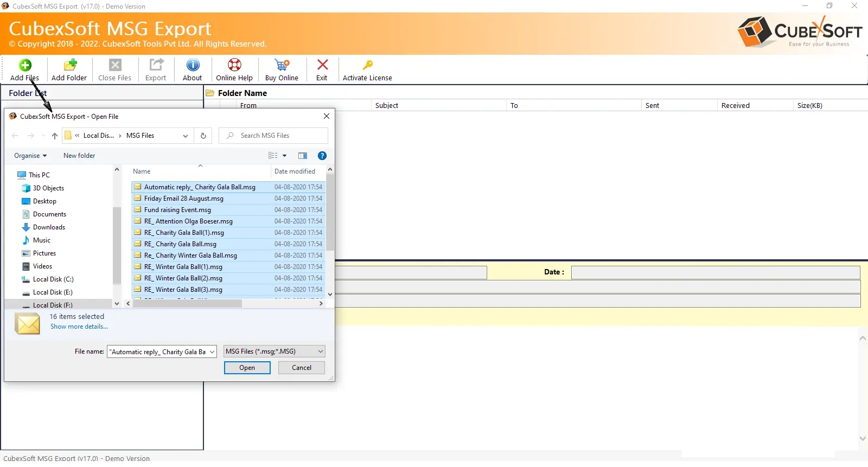This screenshot has width=868, height=467.
Task: Select RE_ Attention Olga Boeser.msg
Action: (228, 221)
